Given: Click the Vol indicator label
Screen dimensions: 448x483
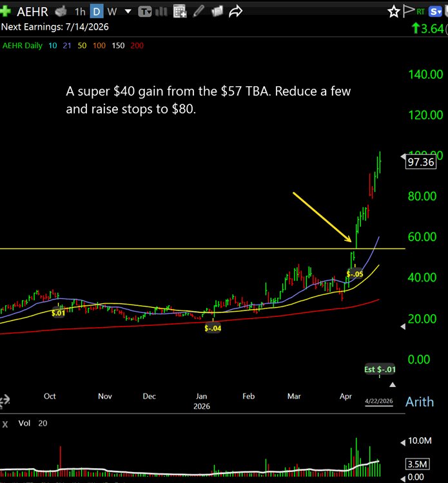Looking at the screenshot, I should pyautogui.click(x=24, y=423).
